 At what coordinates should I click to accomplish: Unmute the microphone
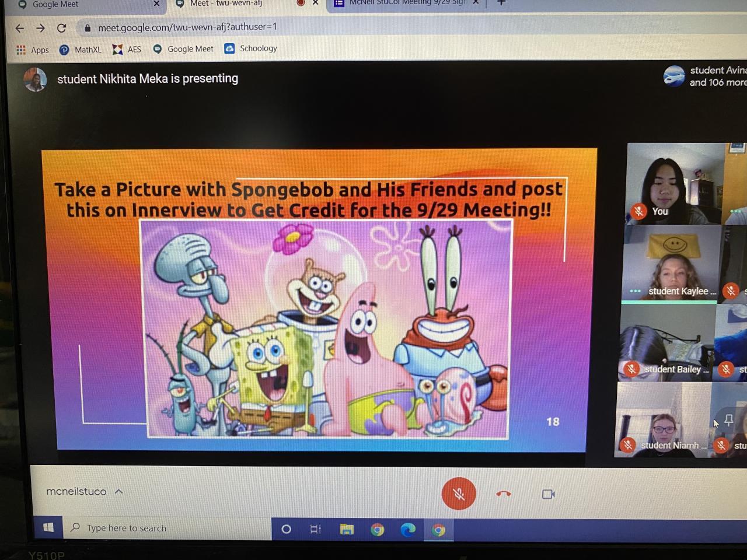pyautogui.click(x=459, y=494)
